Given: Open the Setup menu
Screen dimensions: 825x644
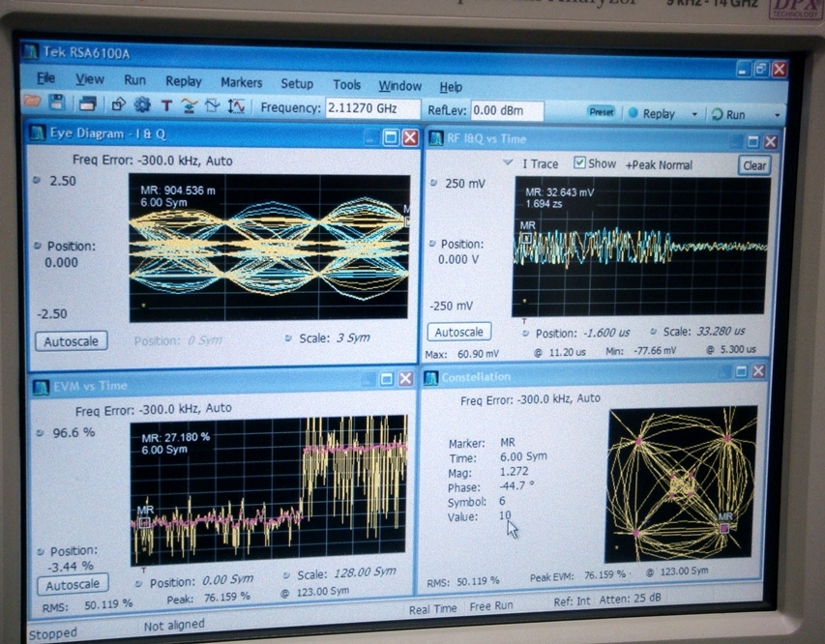Looking at the screenshot, I should (297, 84).
